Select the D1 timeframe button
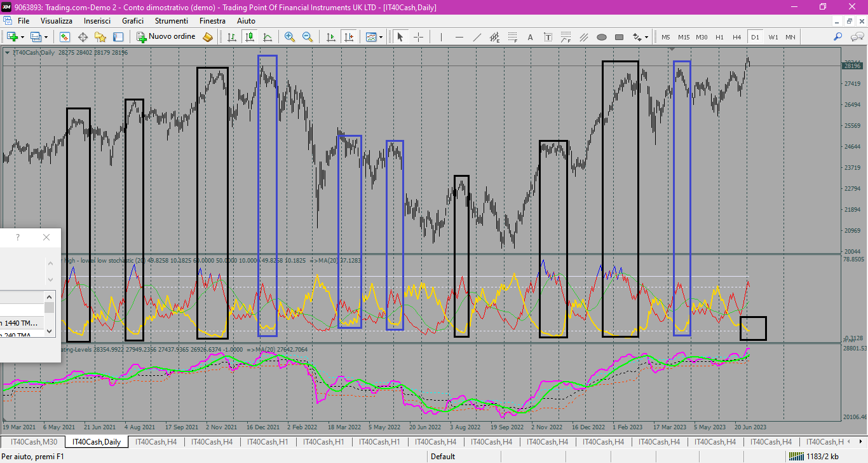 (x=755, y=37)
